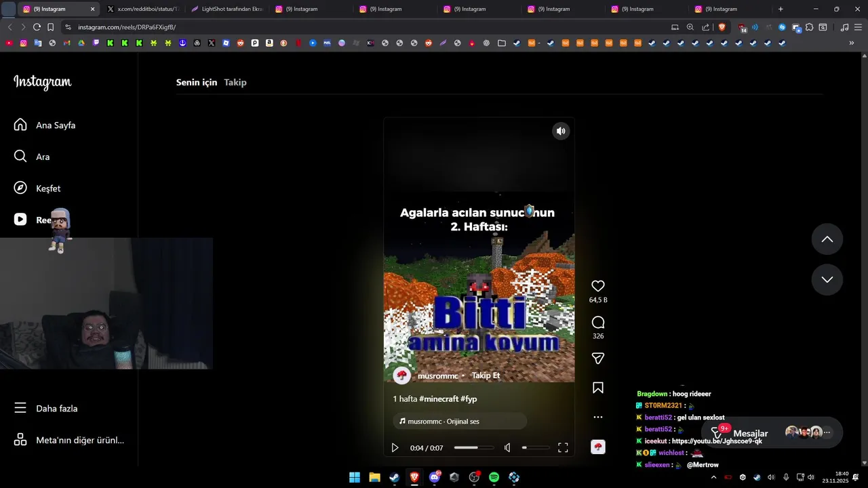Follow musrommc via Takip Et
The image size is (868, 488).
click(486, 375)
